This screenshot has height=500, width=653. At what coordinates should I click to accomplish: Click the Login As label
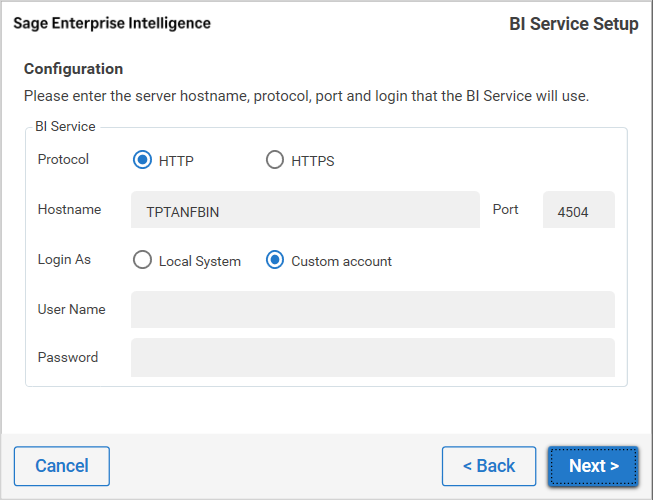(64, 259)
